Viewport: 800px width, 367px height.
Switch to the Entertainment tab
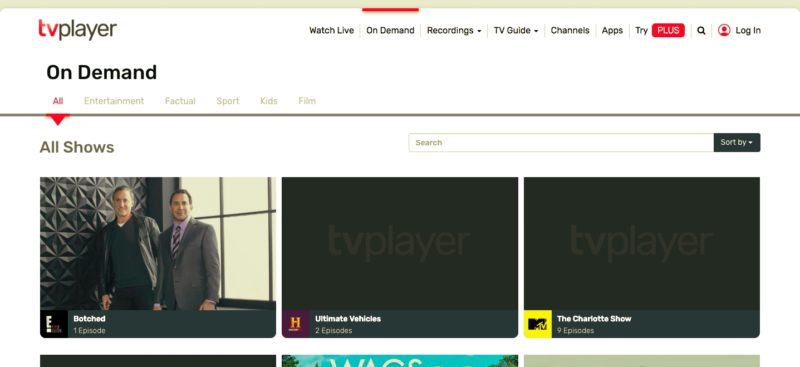(x=114, y=101)
